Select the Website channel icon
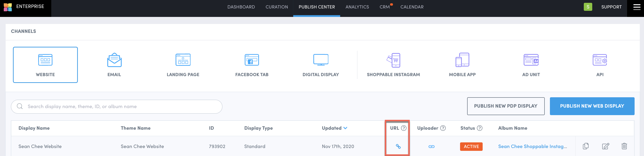The height and width of the screenshot is (156, 644). click(x=45, y=60)
